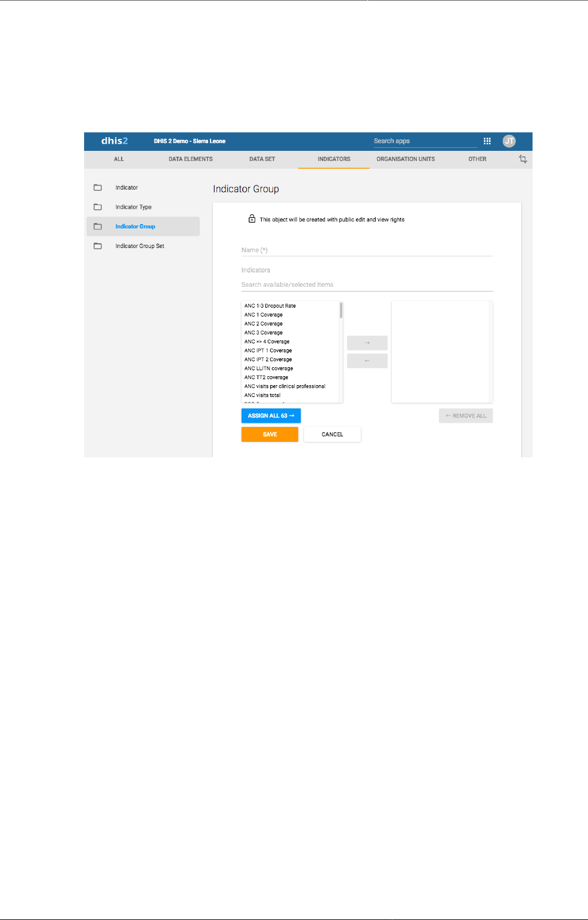588x920 pixels.
Task: Select the Indicator Group sidebar item
Action: (x=143, y=227)
